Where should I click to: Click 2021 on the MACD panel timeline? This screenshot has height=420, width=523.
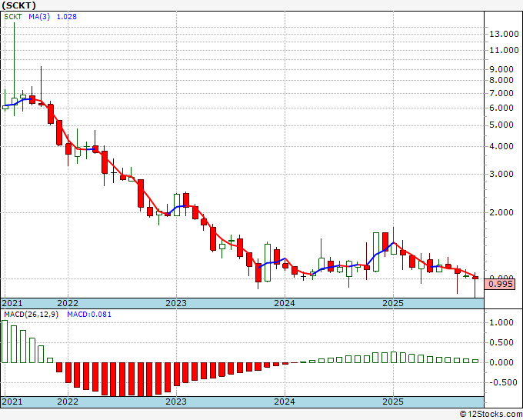12,402
